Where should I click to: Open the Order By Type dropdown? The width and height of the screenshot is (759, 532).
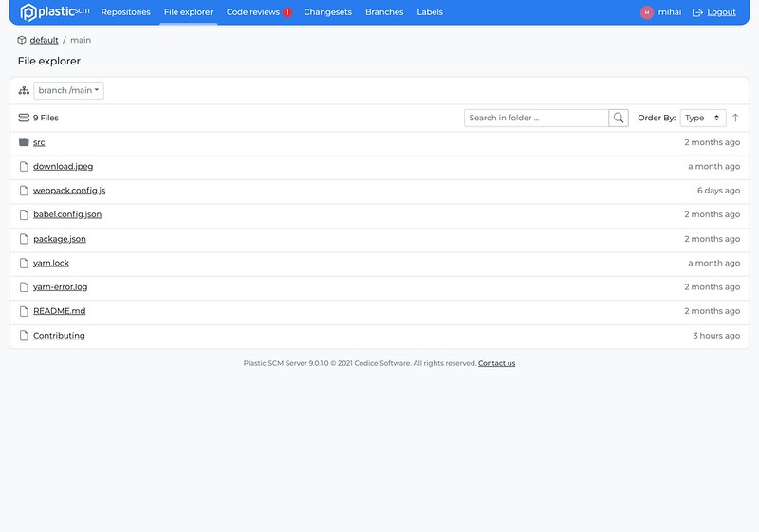tap(703, 118)
